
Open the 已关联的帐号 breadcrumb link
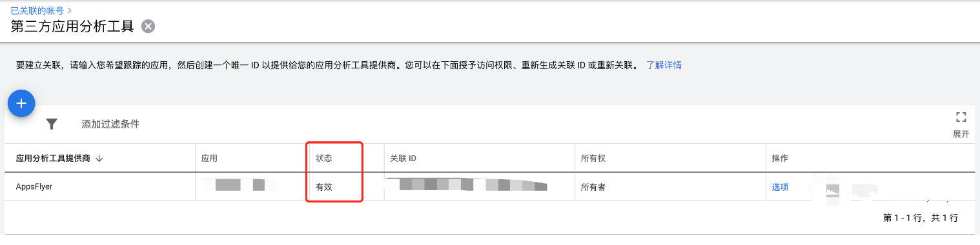(37, 10)
